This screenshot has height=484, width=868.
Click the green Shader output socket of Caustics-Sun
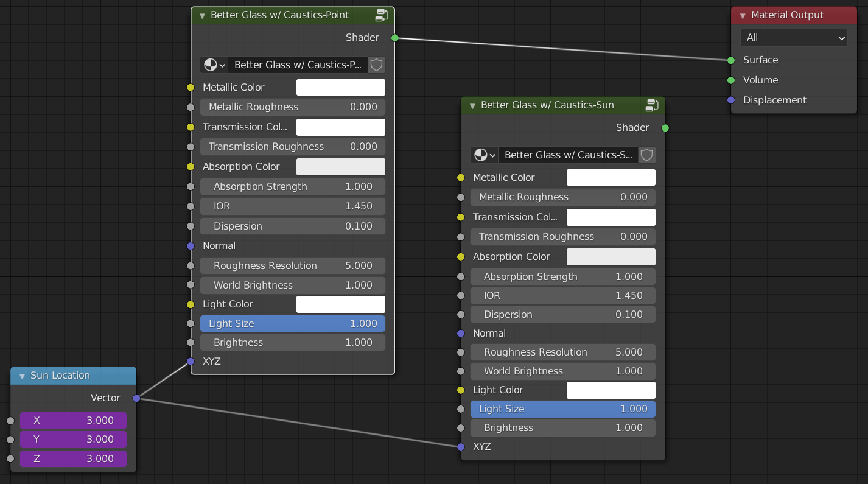(x=665, y=128)
